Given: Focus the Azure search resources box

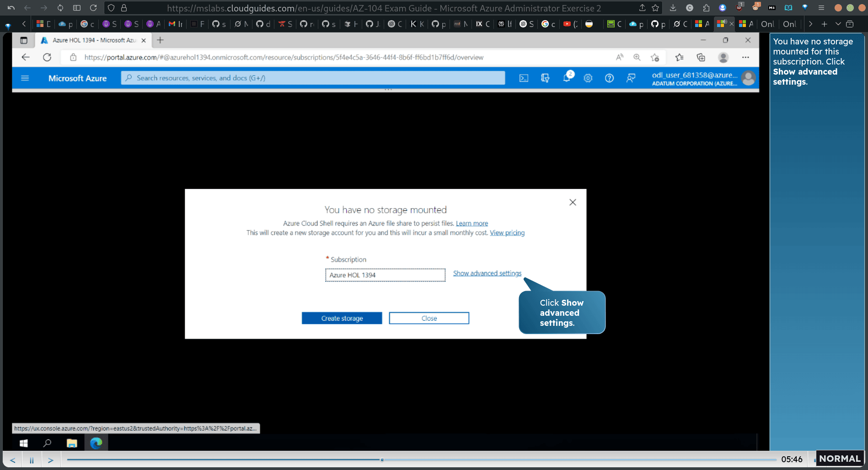Looking at the screenshot, I should pos(313,78).
